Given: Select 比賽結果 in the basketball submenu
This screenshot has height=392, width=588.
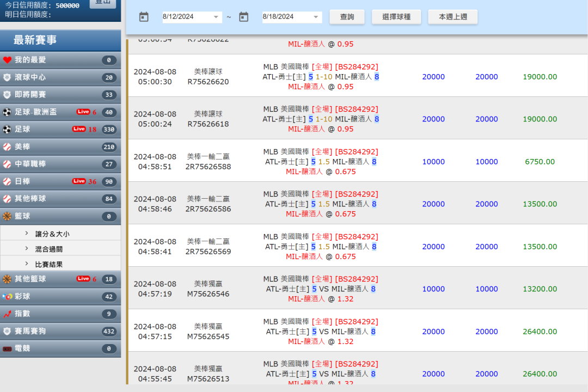Looking at the screenshot, I should point(49,265).
